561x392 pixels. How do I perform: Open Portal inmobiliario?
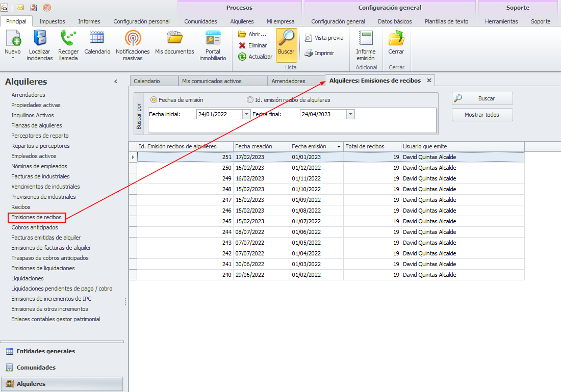213,39
